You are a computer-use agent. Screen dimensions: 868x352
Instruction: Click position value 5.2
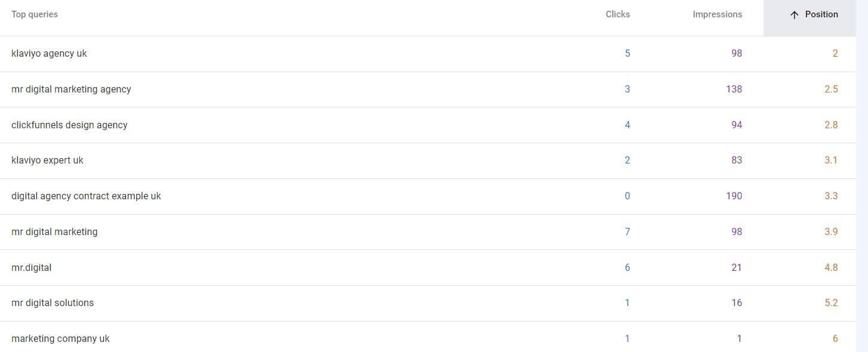pos(830,303)
